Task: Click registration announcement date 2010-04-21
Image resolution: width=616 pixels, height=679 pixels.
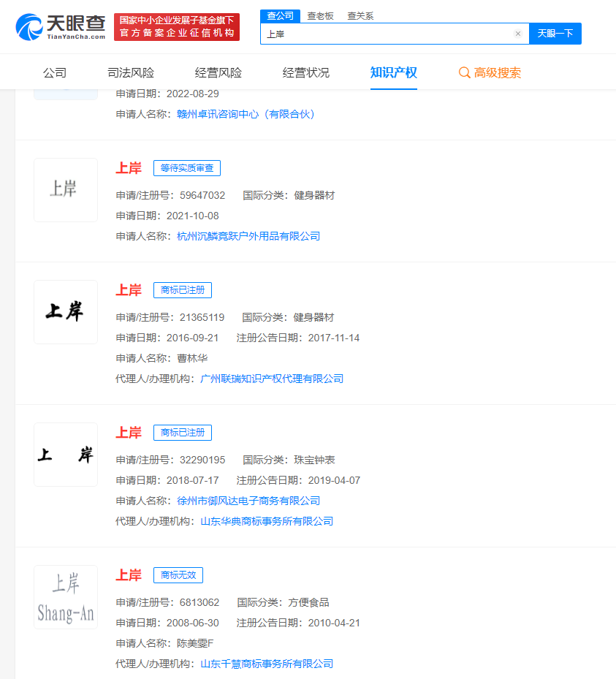Action: [x=334, y=623]
